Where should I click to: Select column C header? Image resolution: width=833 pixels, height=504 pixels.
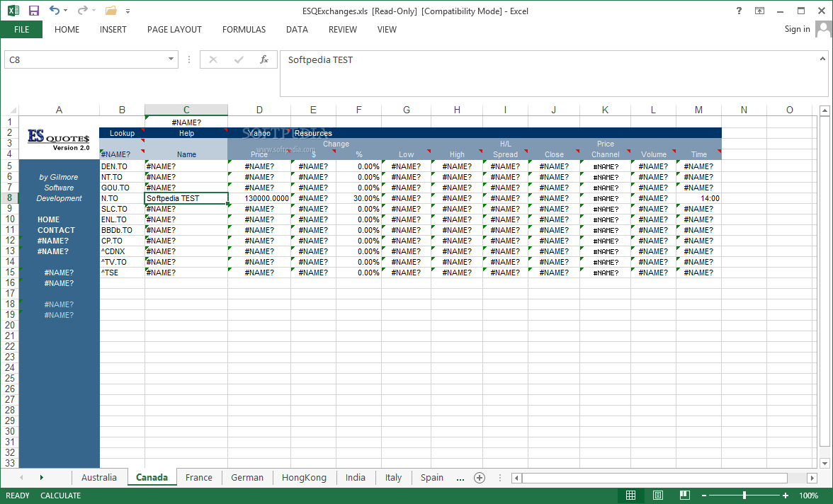(186, 110)
